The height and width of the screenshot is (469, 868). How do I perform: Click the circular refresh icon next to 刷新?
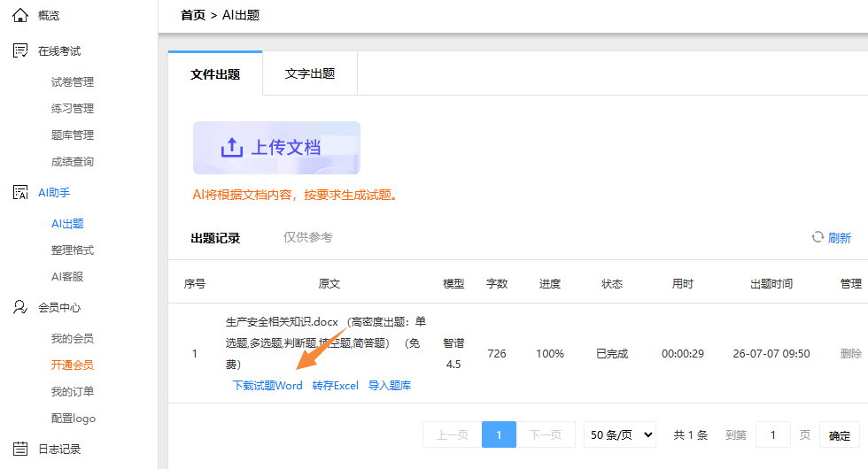point(818,237)
